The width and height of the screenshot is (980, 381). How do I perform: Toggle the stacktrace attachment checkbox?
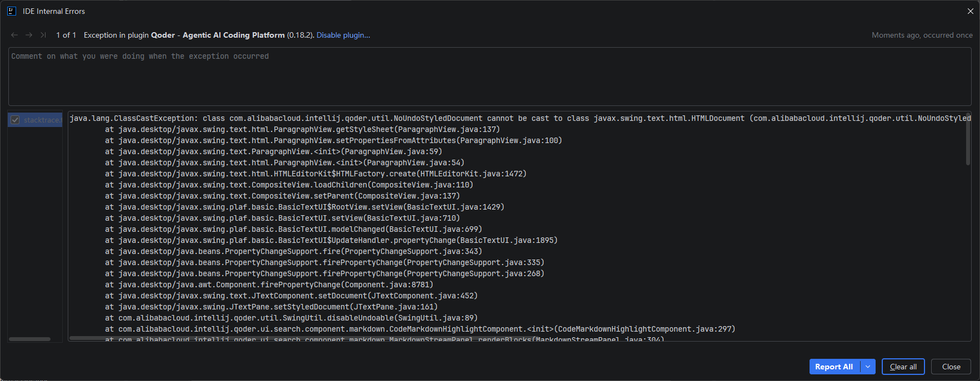point(16,120)
